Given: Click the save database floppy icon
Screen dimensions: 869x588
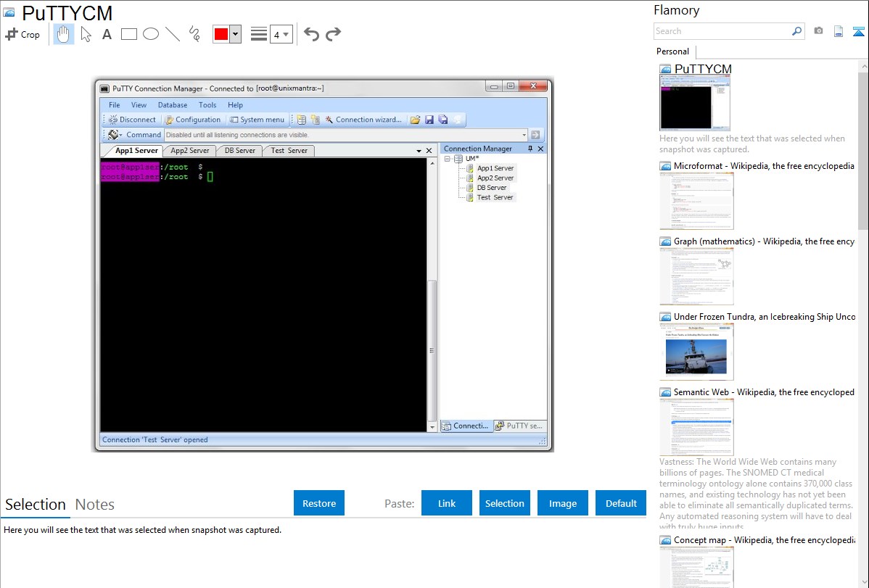Looking at the screenshot, I should click(429, 120).
